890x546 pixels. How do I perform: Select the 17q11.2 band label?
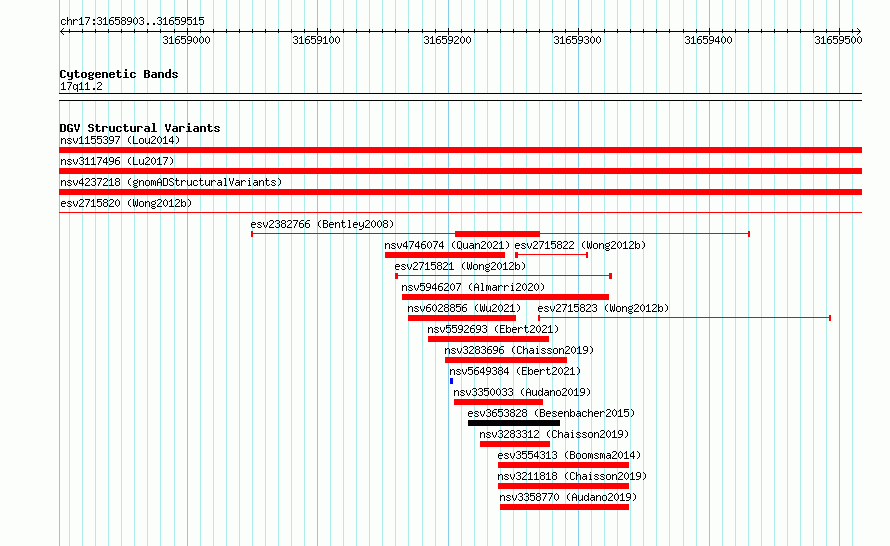tap(82, 86)
